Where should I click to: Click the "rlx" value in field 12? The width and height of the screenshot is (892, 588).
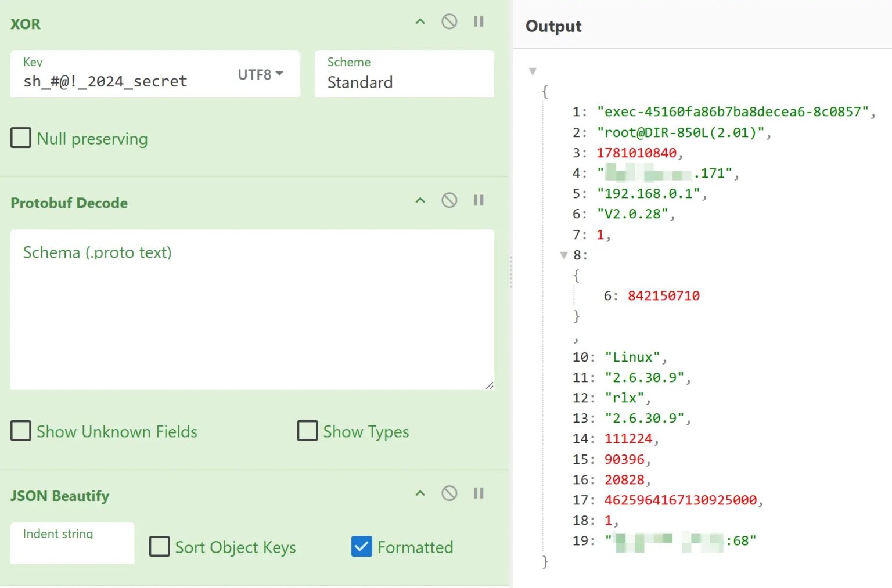tap(624, 398)
